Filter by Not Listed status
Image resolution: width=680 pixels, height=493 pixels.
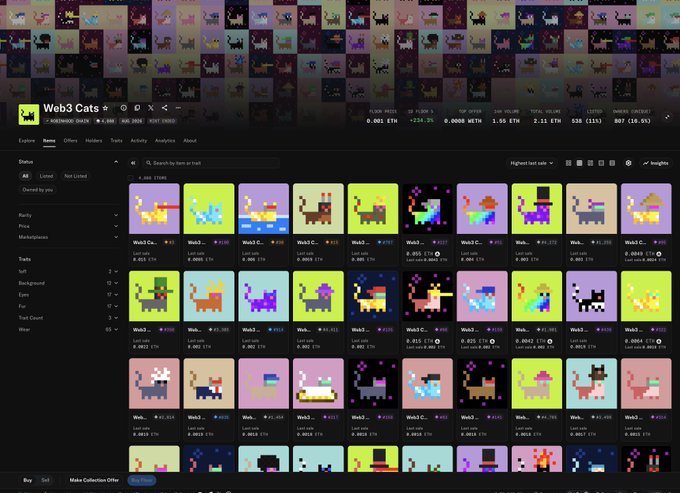point(75,176)
